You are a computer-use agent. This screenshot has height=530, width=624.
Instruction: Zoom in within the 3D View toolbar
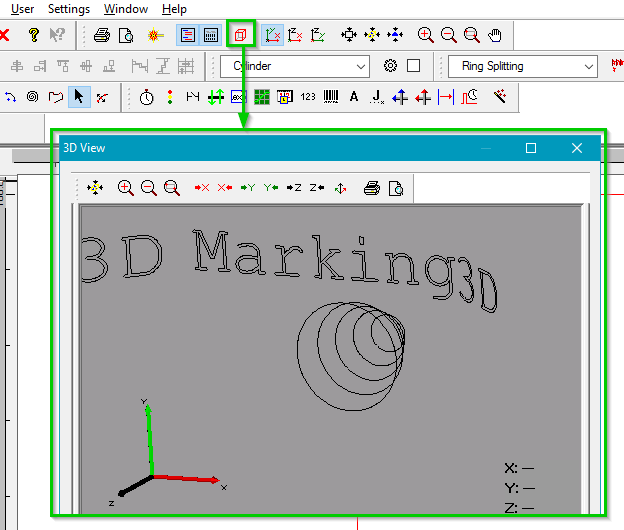125,187
